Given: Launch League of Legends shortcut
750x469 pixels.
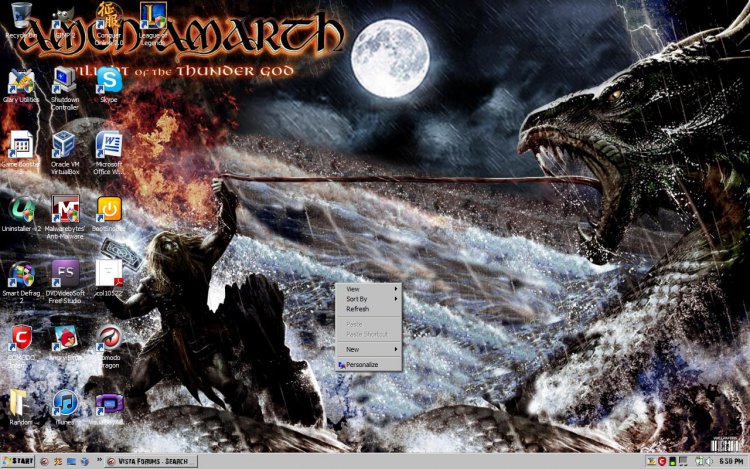Looking at the screenshot, I should [153, 24].
